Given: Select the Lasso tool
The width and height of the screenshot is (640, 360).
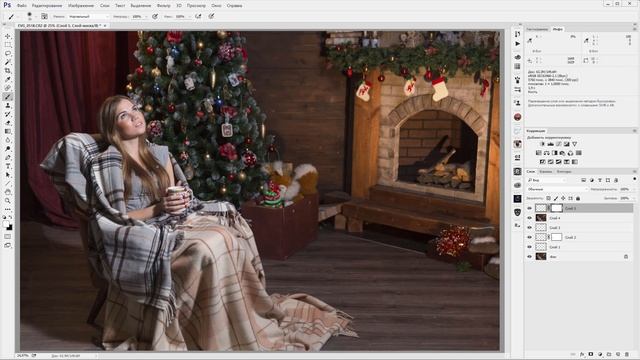Looking at the screenshot, I should click(8, 53).
